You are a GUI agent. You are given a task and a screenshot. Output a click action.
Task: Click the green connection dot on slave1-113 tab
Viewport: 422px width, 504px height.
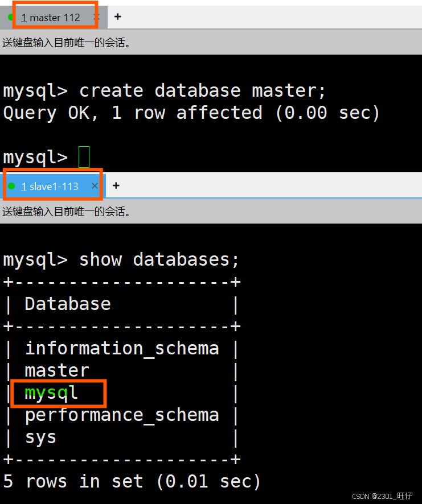(11, 187)
